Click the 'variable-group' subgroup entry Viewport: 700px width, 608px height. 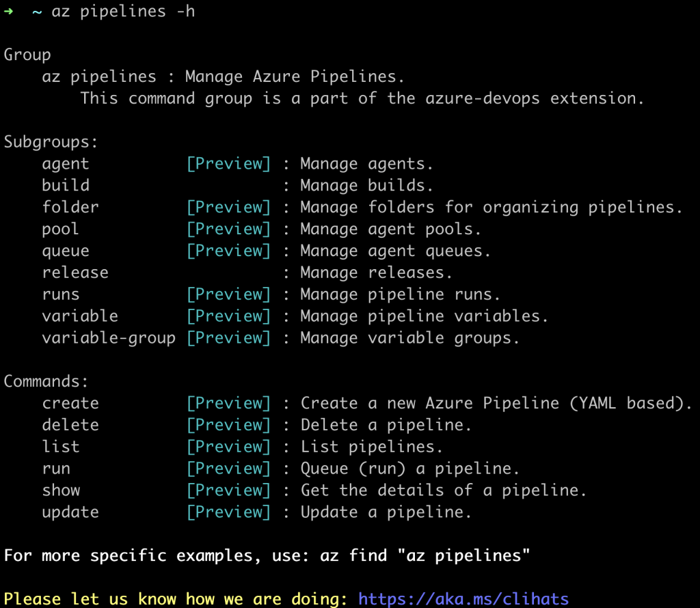click(109, 338)
